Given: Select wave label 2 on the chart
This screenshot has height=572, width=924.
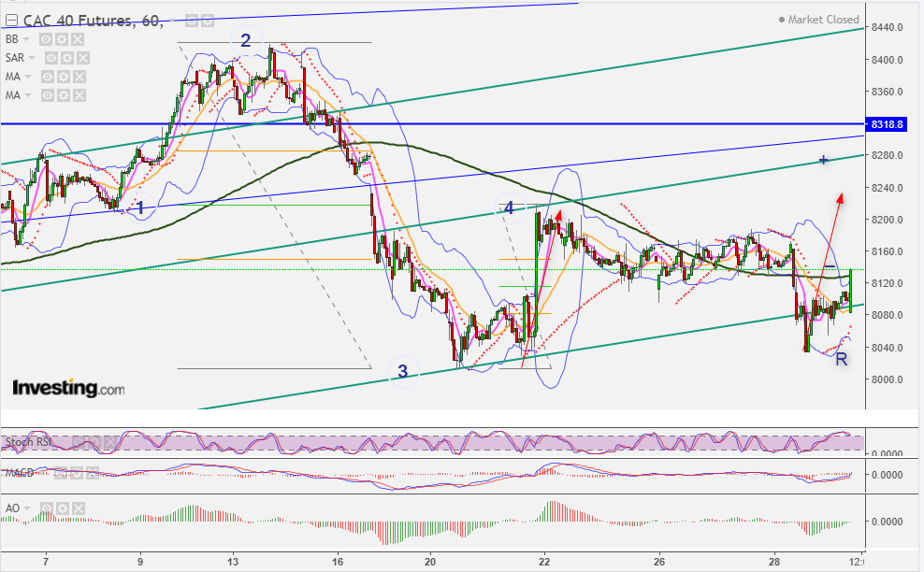Looking at the screenshot, I should coord(245,40).
